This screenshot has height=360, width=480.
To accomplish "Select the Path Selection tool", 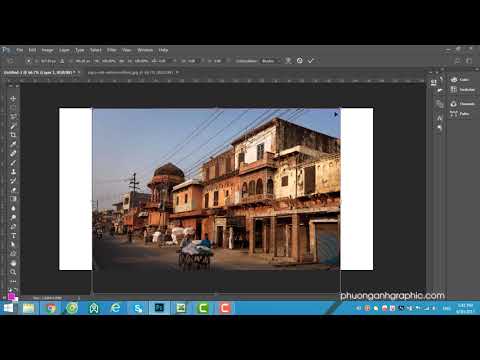I will click(x=13, y=245).
